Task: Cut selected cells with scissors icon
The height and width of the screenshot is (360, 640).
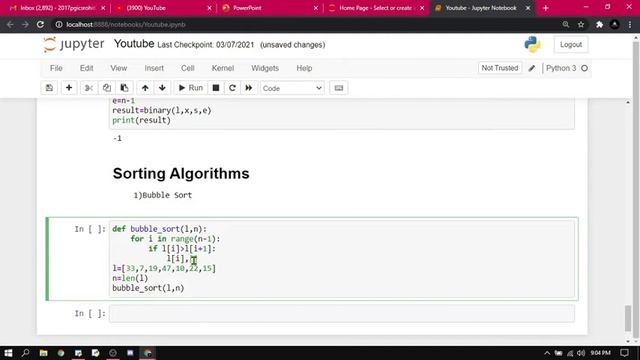Action: coord(89,88)
